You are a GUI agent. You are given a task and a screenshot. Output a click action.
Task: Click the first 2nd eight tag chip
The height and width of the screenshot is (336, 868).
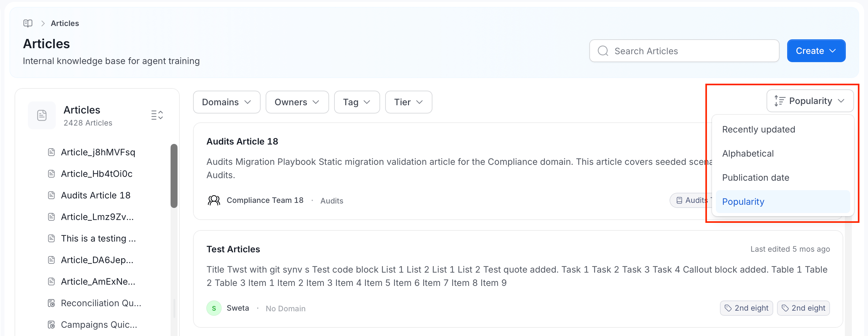click(x=746, y=308)
